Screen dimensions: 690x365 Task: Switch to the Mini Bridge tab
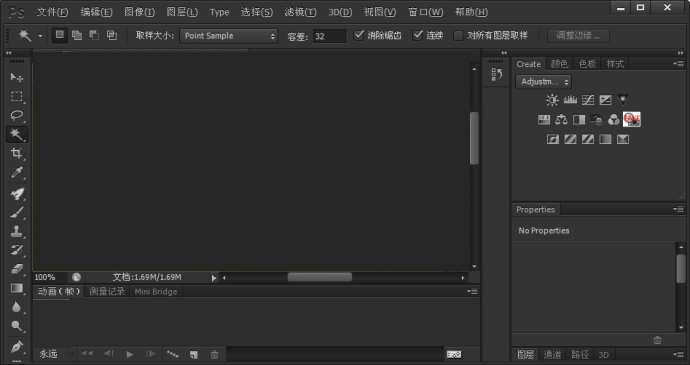[x=156, y=291]
